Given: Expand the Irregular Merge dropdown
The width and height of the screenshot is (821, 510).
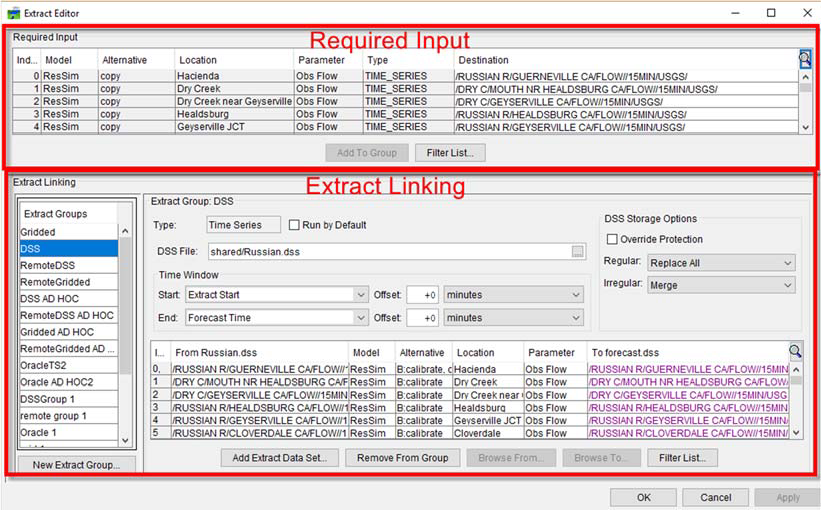Looking at the screenshot, I should 720,286.
